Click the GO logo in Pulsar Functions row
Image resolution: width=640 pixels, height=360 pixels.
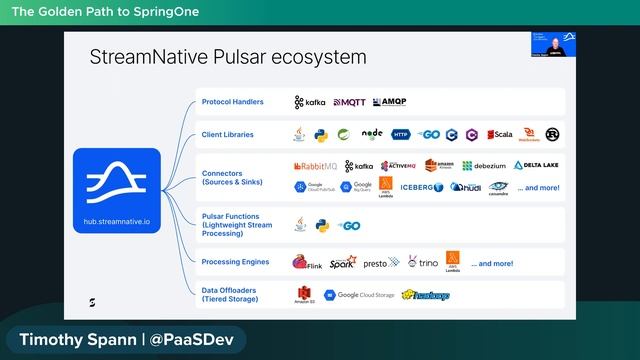click(349, 226)
